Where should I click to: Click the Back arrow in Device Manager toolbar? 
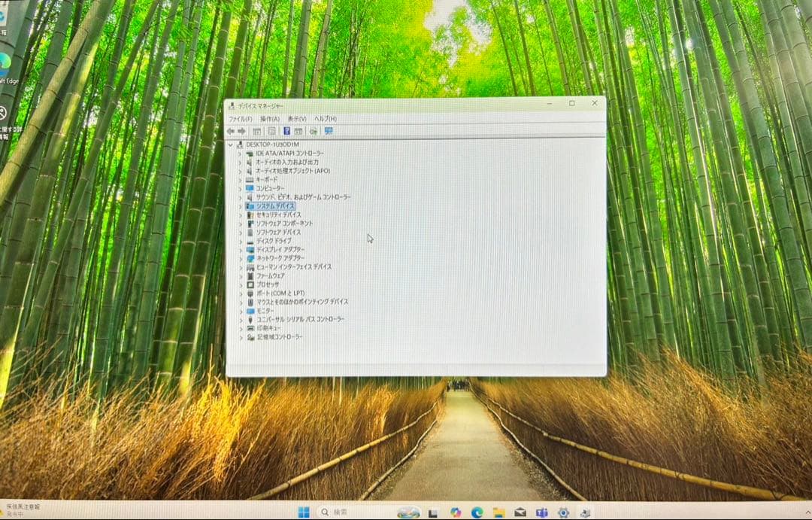[x=231, y=131]
